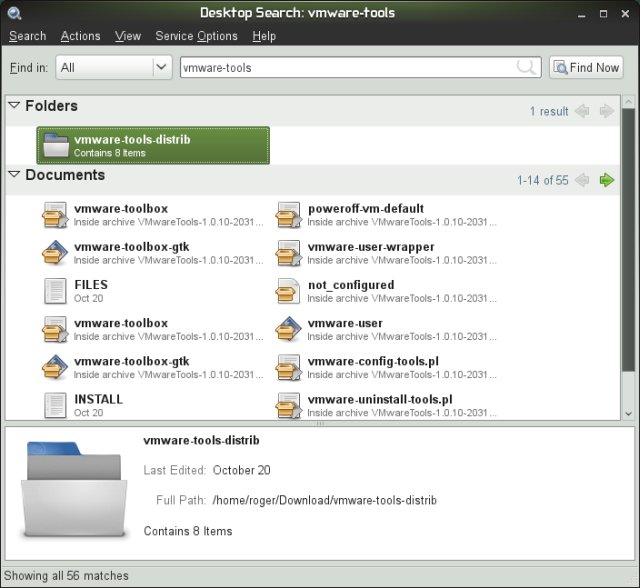
Task: Click first vmware-toolbox archive icon
Action: point(55,215)
